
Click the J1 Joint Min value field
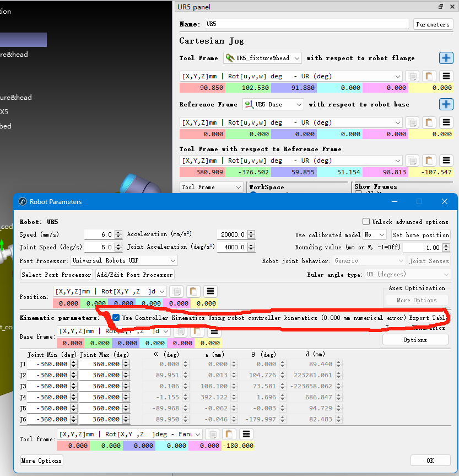(48, 364)
